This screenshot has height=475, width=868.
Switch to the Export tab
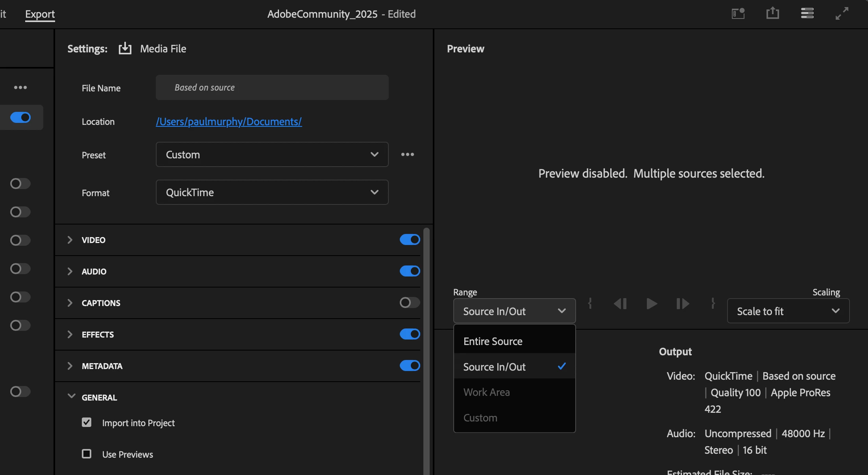click(40, 14)
